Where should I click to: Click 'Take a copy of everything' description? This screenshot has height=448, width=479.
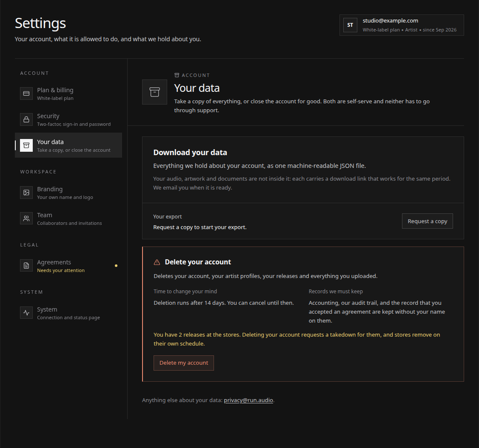[302, 105]
